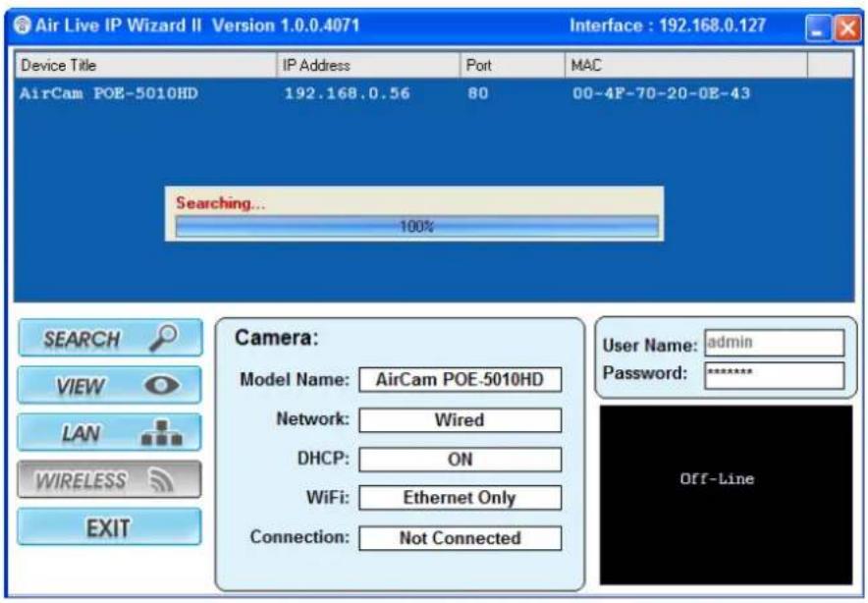Sort by the Device Title column header
Viewport: 868px width, 603px height.
coord(146,66)
